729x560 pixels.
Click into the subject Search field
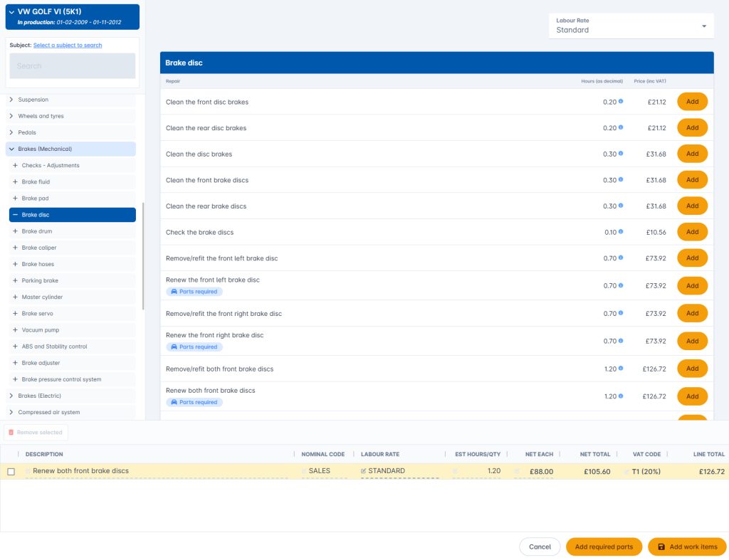click(x=72, y=66)
